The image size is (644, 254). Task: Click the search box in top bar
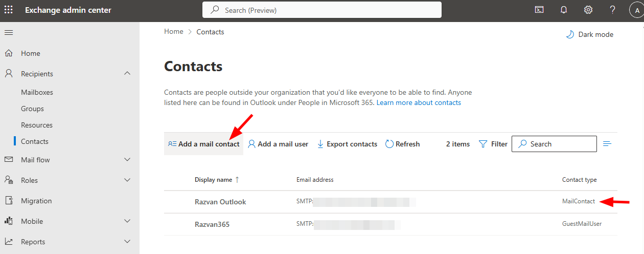pos(322,10)
